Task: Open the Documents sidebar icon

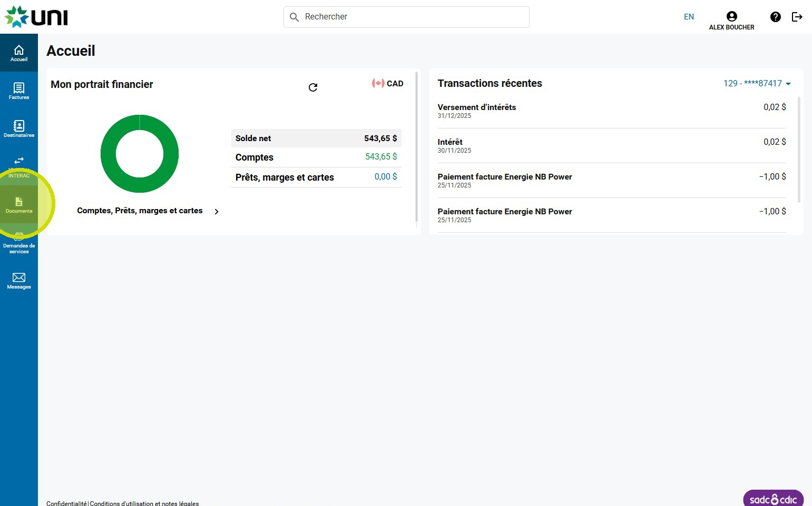Action: click(x=19, y=205)
